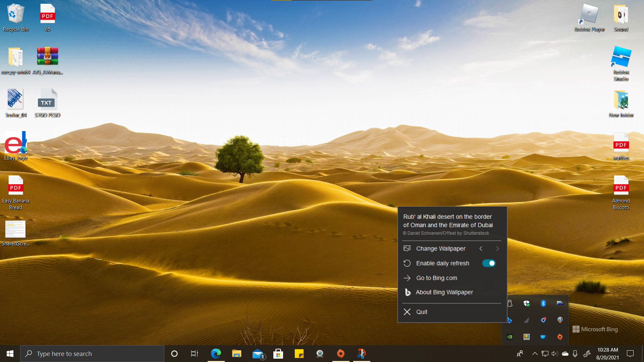The width and height of the screenshot is (644, 362).
Task: Open the webcam app on taskbar
Action: [320, 354]
